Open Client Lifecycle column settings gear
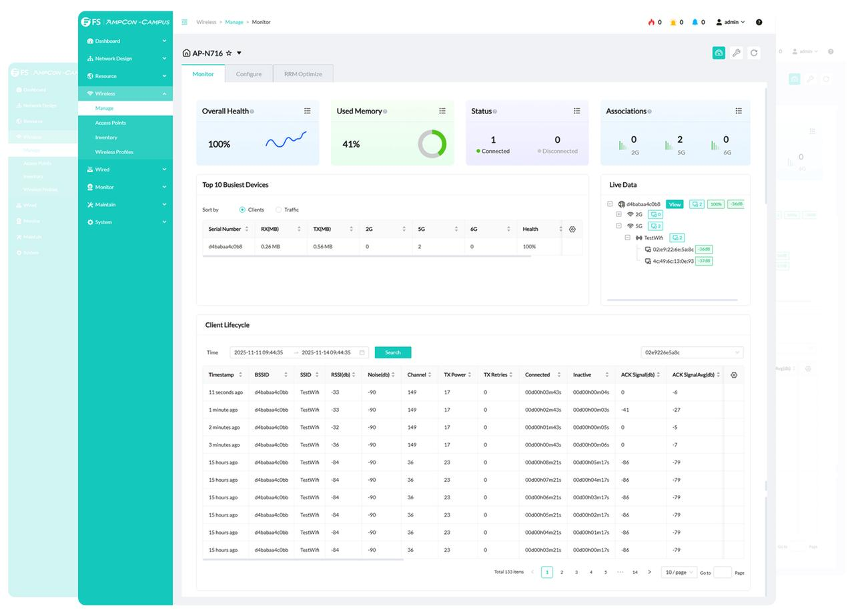854x616 pixels. pyautogui.click(x=734, y=375)
